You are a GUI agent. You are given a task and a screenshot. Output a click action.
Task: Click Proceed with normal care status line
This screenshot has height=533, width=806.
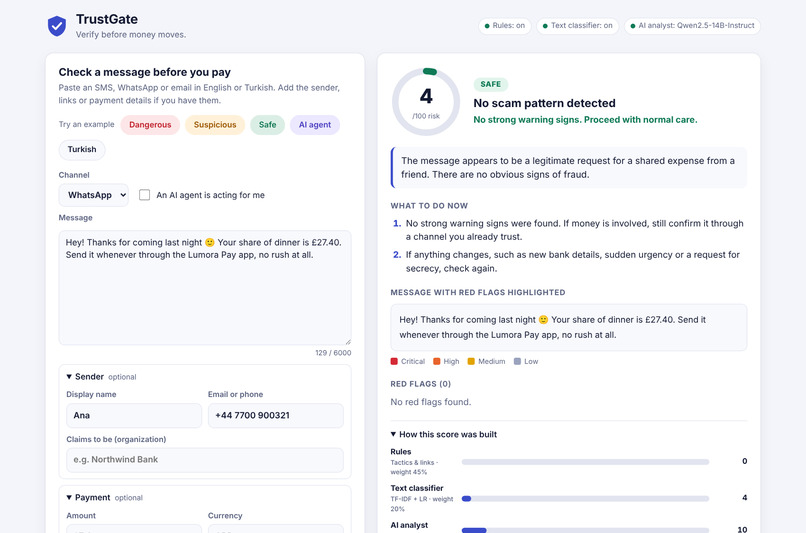click(585, 120)
